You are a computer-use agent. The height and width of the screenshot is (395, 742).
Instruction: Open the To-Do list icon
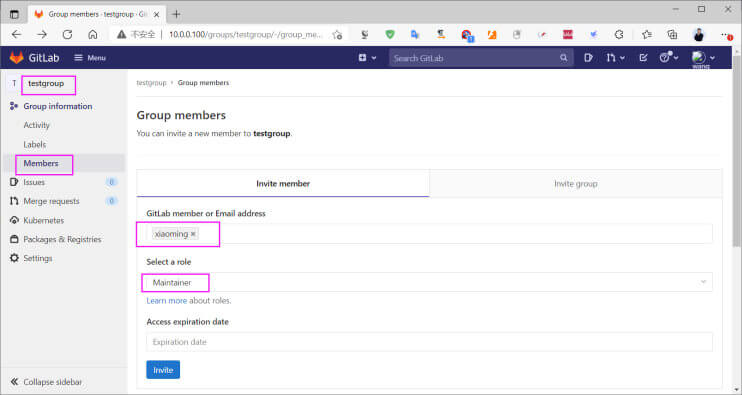(643, 58)
